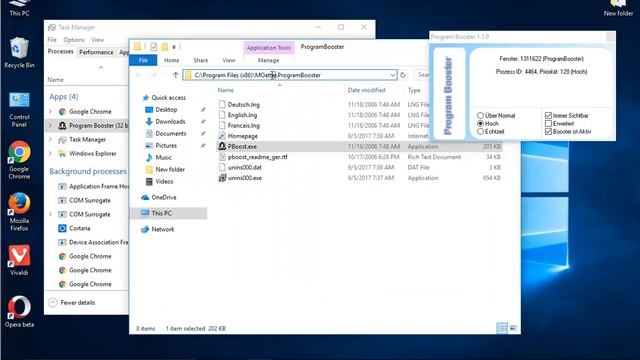Expand Task Manager app entry
The height and width of the screenshot is (360, 640).
pyautogui.click(x=50, y=139)
